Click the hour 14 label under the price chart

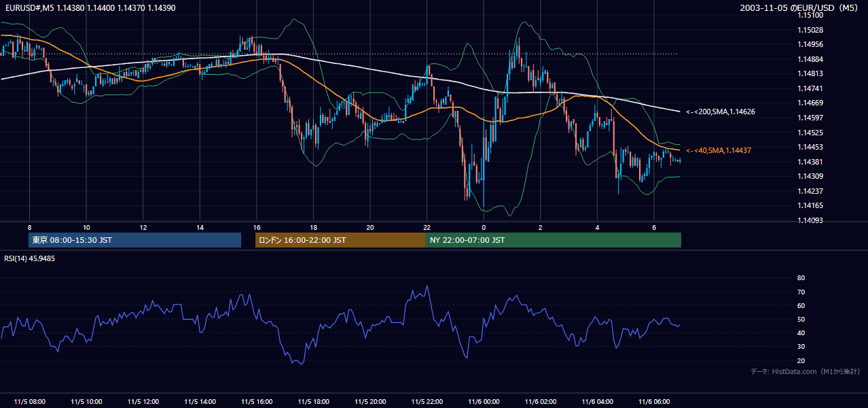(200, 227)
